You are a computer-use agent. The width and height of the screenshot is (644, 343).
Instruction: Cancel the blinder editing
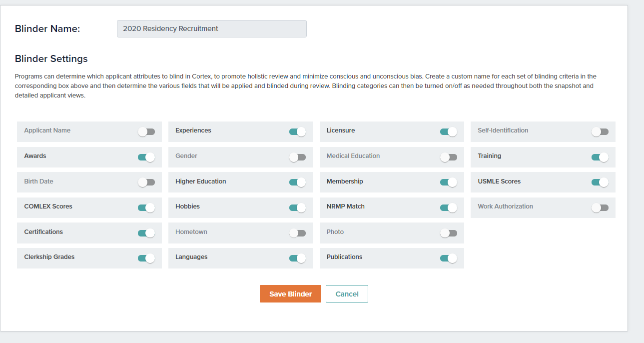[347, 294]
